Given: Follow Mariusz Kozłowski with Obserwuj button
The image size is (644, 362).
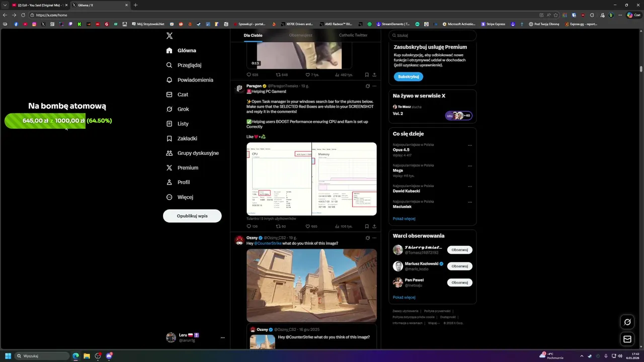Looking at the screenshot, I should (x=460, y=266).
